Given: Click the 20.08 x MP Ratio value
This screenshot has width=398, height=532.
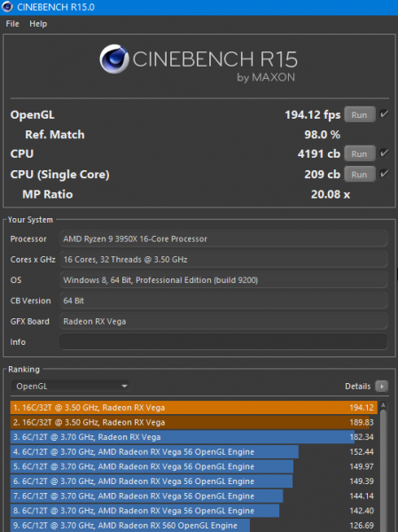Looking at the screenshot, I should pyautogui.click(x=331, y=194).
